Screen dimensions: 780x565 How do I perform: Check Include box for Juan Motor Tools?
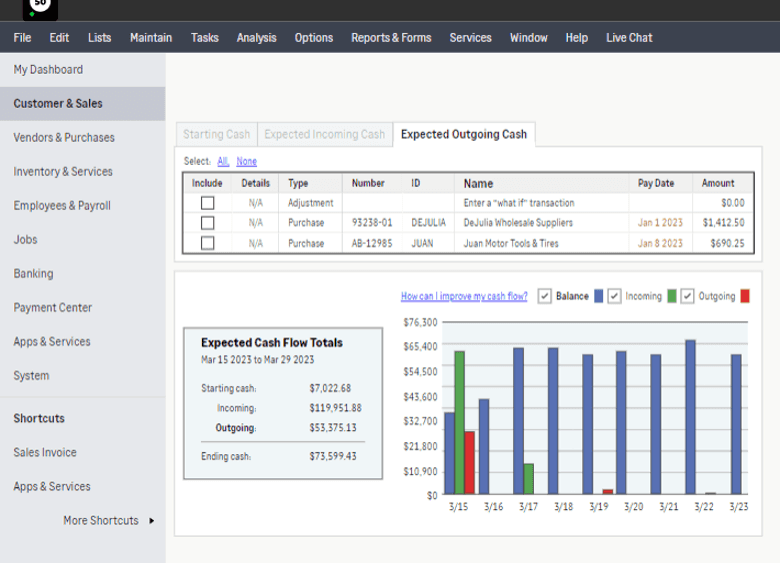tap(207, 243)
